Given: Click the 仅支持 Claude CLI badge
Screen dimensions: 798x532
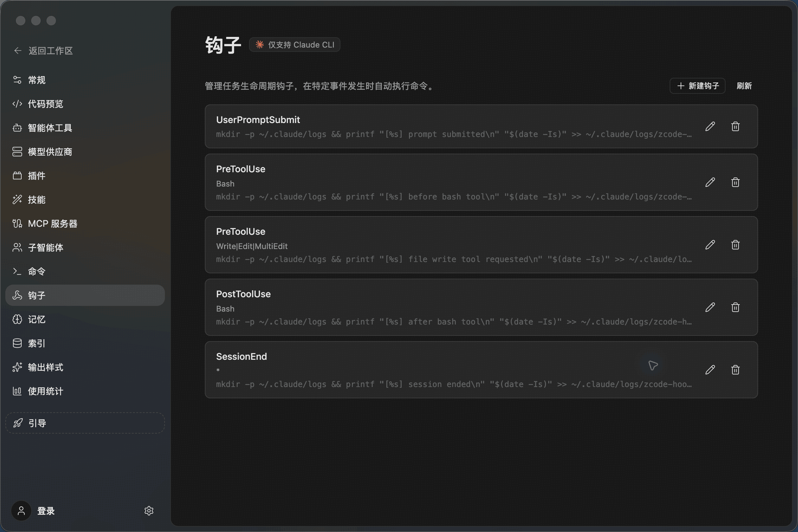Looking at the screenshot, I should click(295, 45).
